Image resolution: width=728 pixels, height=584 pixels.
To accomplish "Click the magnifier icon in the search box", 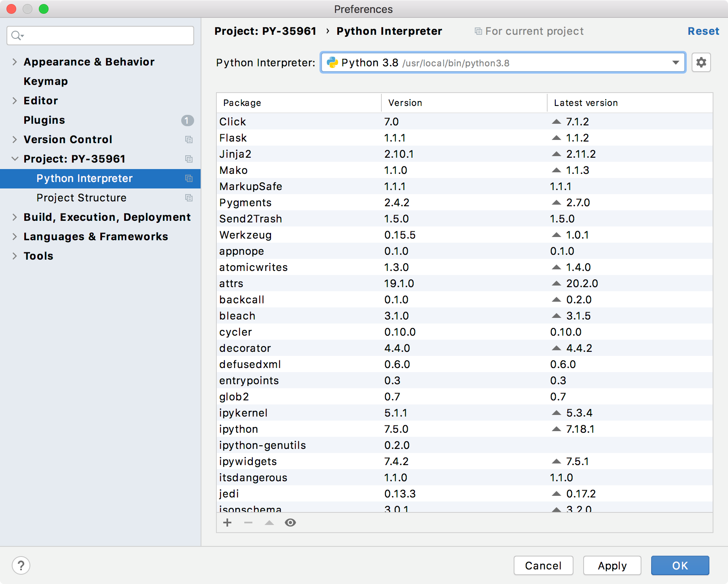I will pos(16,36).
